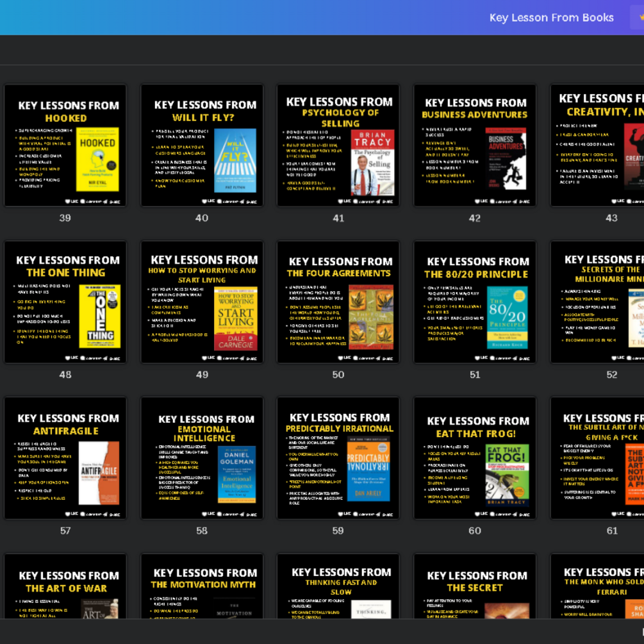This screenshot has width=644, height=644.
Task: Select The Motivation Myth page thumbnail
Action: pyautogui.click(x=202, y=586)
